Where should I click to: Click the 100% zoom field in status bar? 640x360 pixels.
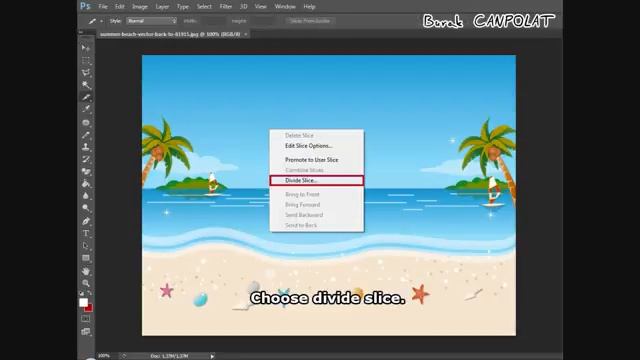(104, 356)
